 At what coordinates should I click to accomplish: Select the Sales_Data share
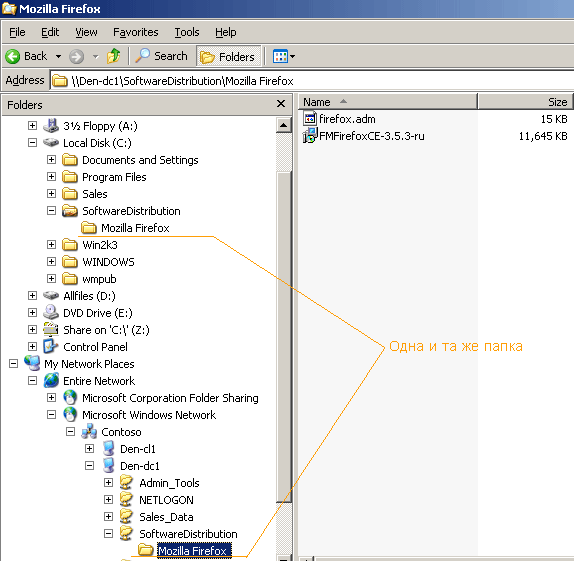pos(166,517)
